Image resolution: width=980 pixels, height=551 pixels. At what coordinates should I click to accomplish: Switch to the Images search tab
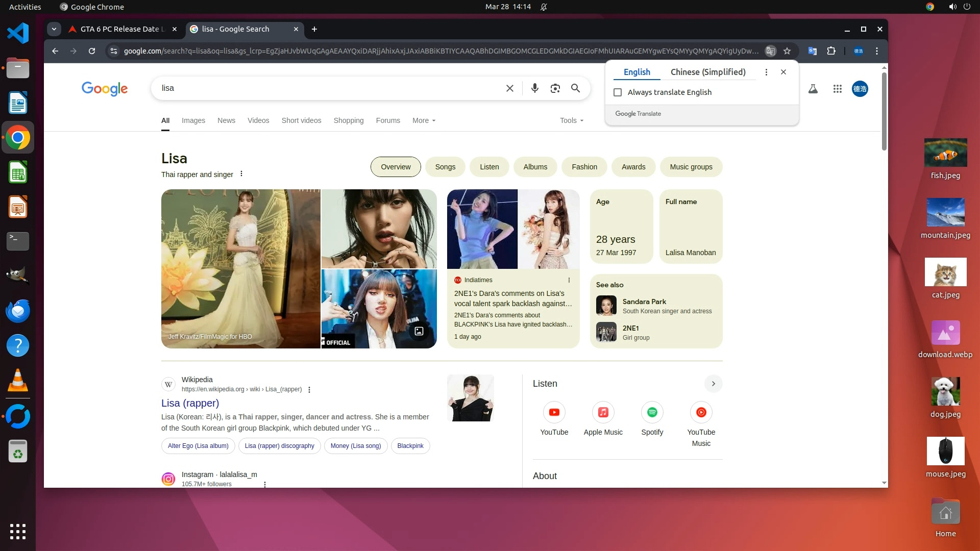[193, 120]
